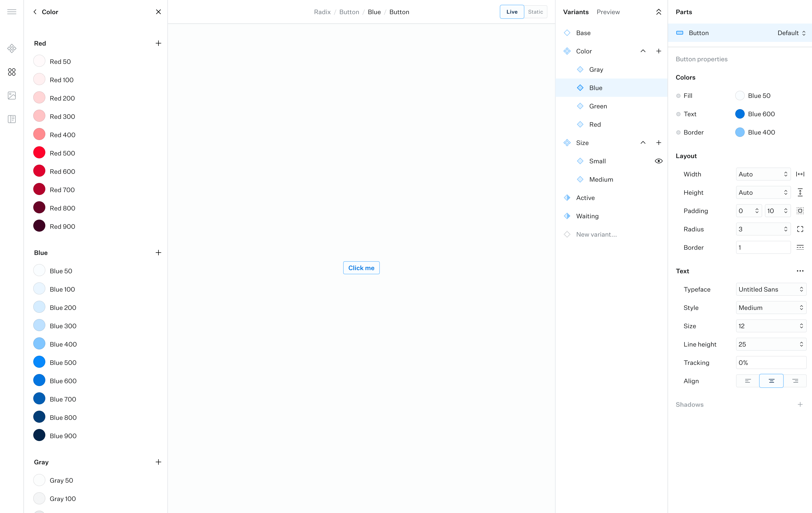Open the image assets icon in sidebar

click(12, 95)
